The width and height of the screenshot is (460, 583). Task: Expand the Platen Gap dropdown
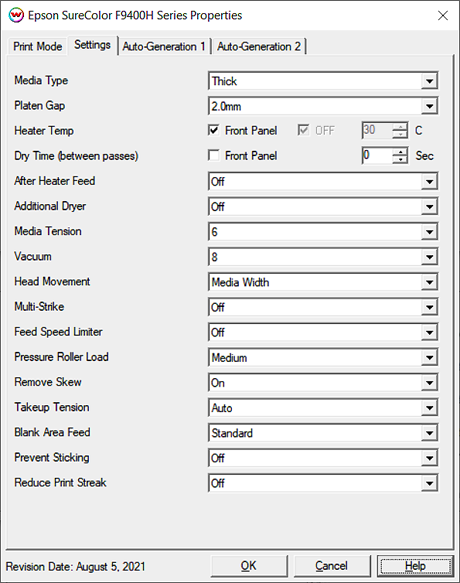pos(323,106)
